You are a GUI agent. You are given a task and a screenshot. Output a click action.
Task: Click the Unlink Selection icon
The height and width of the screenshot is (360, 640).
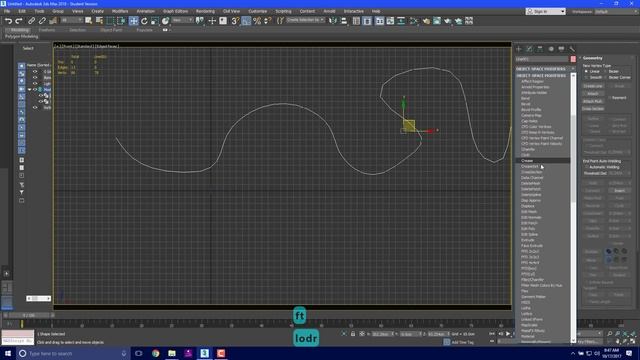(x=42, y=21)
